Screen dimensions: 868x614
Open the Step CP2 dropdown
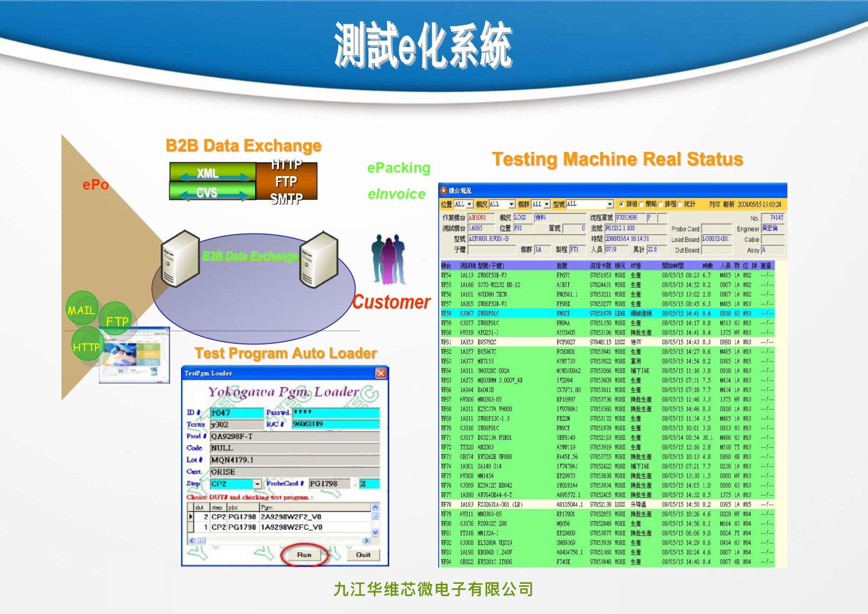pyautogui.click(x=257, y=484)
